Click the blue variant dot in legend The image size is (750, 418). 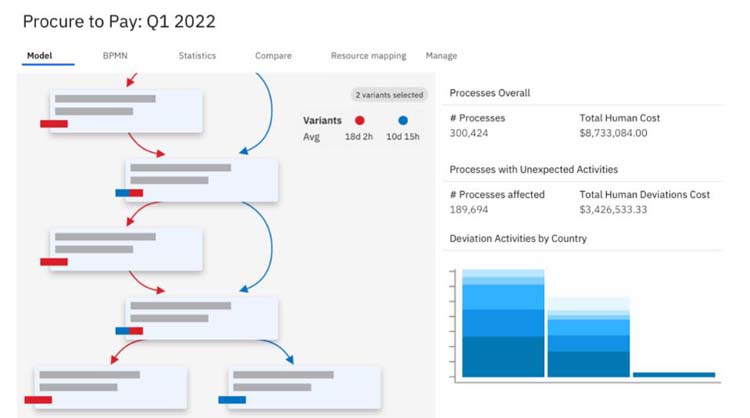403,121
